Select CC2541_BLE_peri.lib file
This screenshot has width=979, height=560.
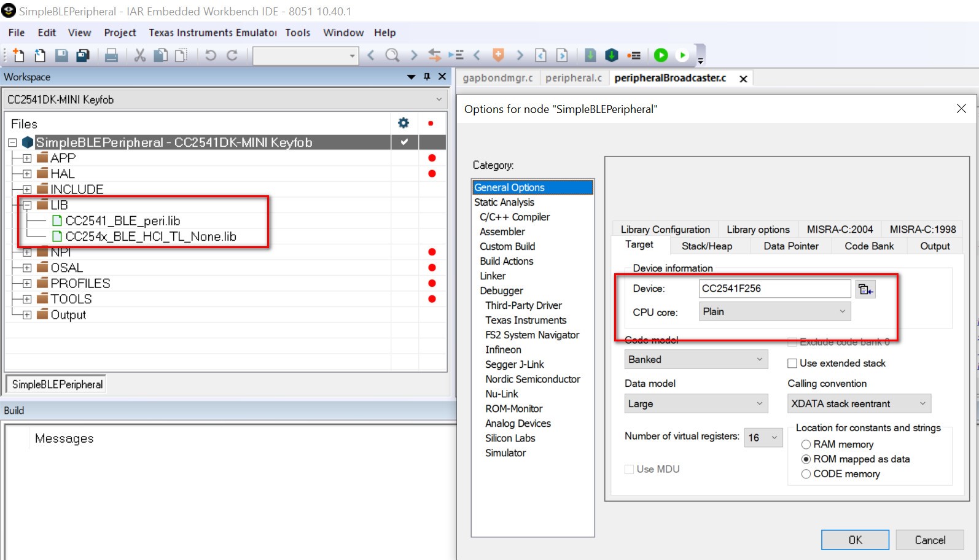click(x=122, y=221)
